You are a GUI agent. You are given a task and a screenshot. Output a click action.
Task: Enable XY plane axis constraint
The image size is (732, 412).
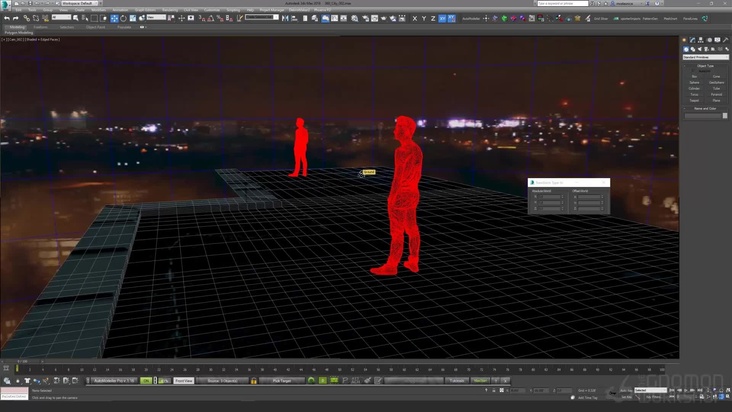coord(442,18)
